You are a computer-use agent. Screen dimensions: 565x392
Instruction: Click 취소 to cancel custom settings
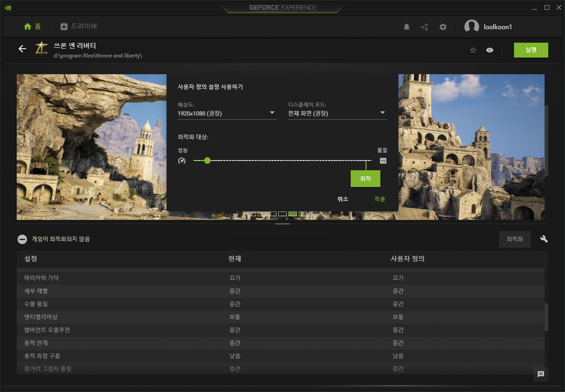343,199
